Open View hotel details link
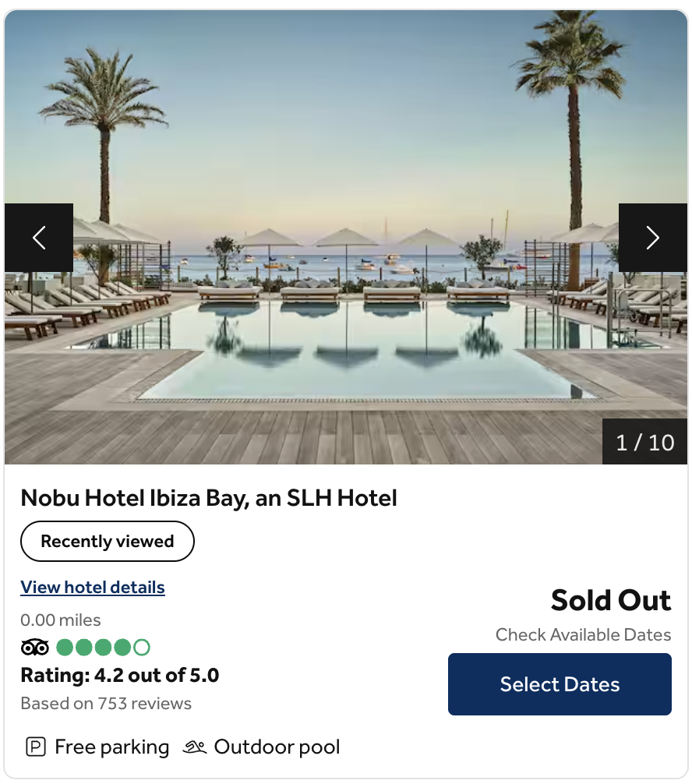The width and height of the screenshot is (692, 784). coord(92,587)
